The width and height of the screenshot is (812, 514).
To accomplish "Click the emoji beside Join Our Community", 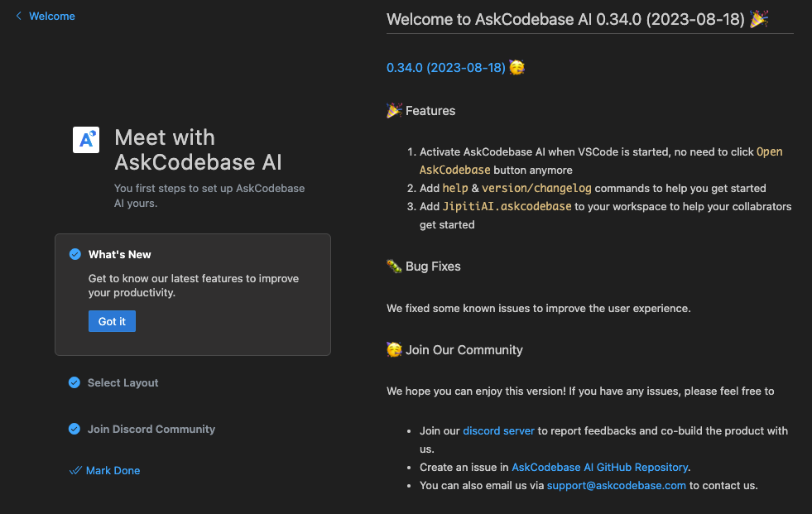I will pyautogui.click(x=394, y=350).
